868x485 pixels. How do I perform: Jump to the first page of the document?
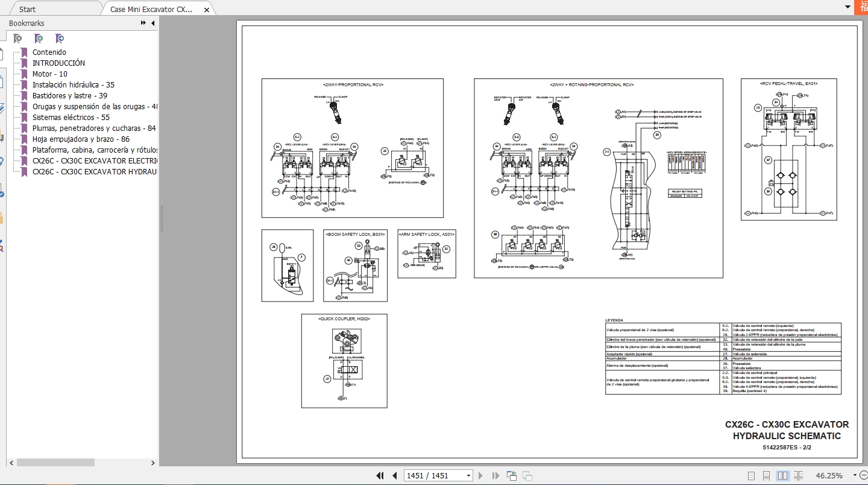(380, 475)
